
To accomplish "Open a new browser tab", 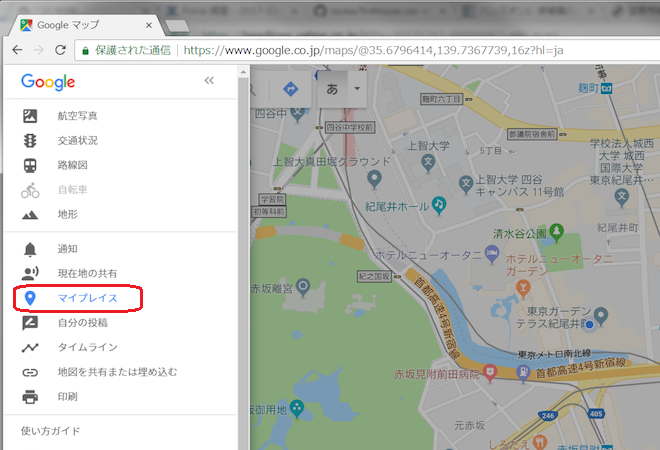I will [x=177, y=27].
